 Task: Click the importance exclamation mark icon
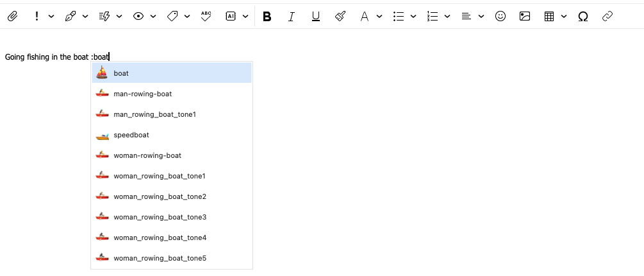coord(37,17)
